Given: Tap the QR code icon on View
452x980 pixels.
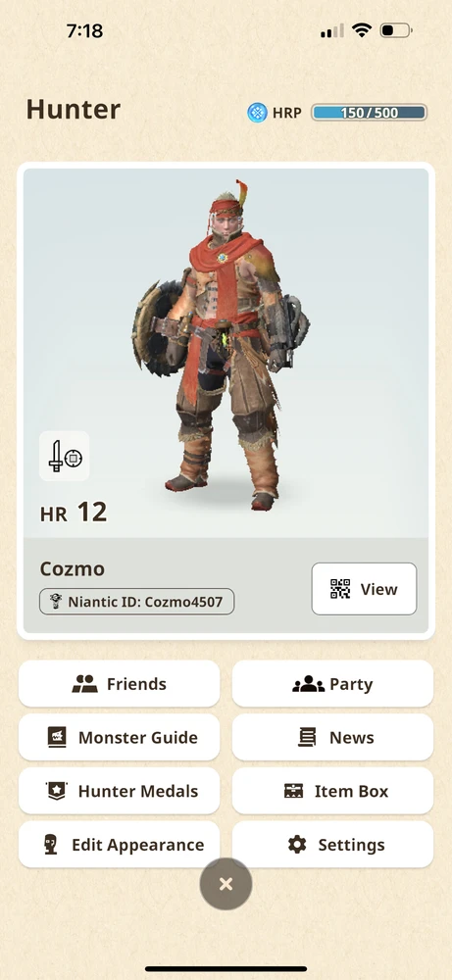Looking at the screenshot, I should coord(340,589).
